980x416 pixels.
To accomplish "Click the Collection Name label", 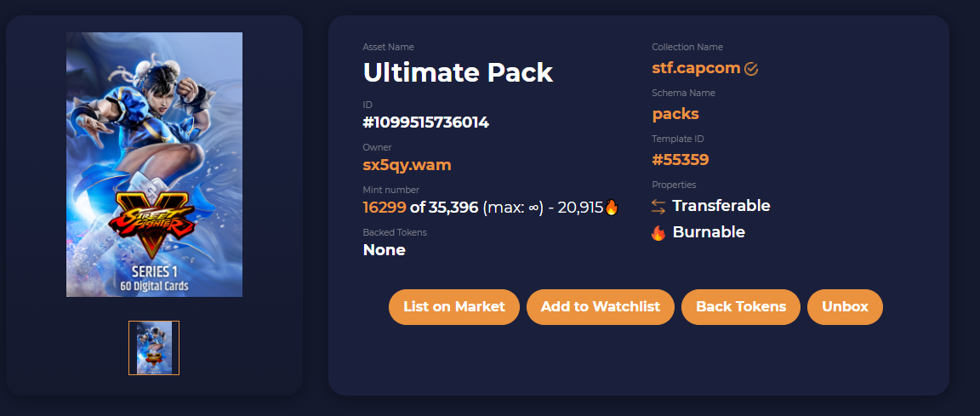I will pos(687,47).
